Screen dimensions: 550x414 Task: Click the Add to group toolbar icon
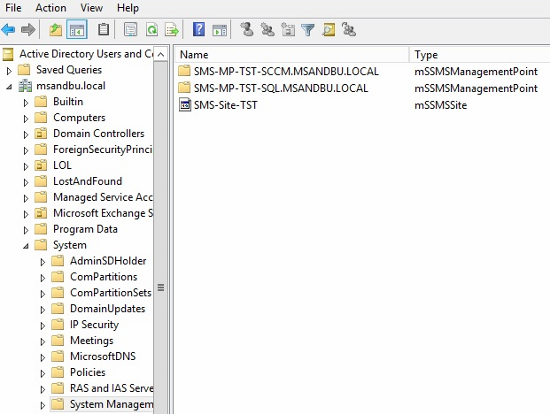tap(349, 30)
